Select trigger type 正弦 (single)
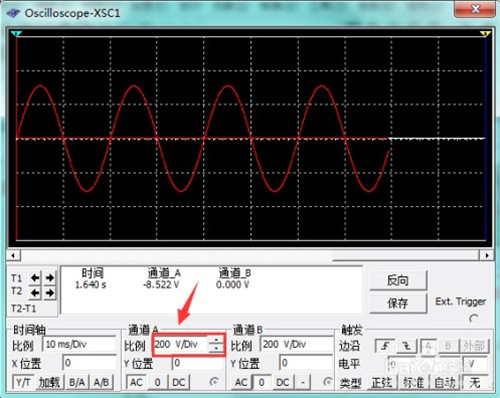Screen dimensions: 500x398 [382, 383]
